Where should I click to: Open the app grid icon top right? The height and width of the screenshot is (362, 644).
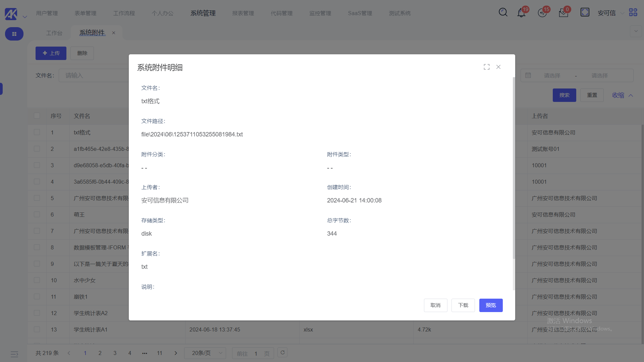[x=633, y=12]
